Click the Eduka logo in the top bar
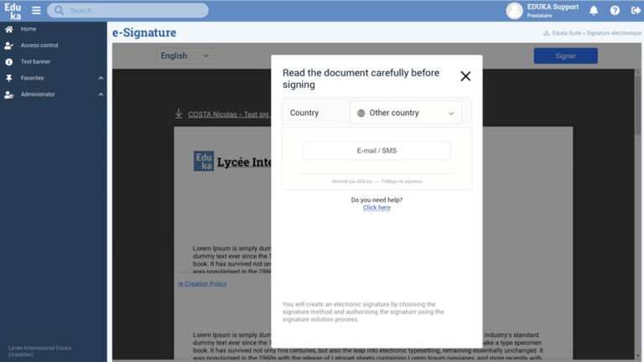This screenshot has height=362, width=644. coord(13,11)
